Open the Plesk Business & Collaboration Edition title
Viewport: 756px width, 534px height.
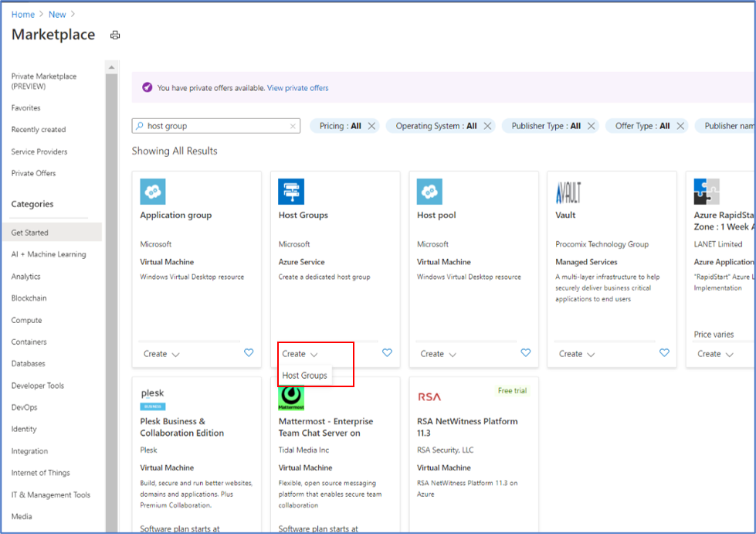click(181, 427)
